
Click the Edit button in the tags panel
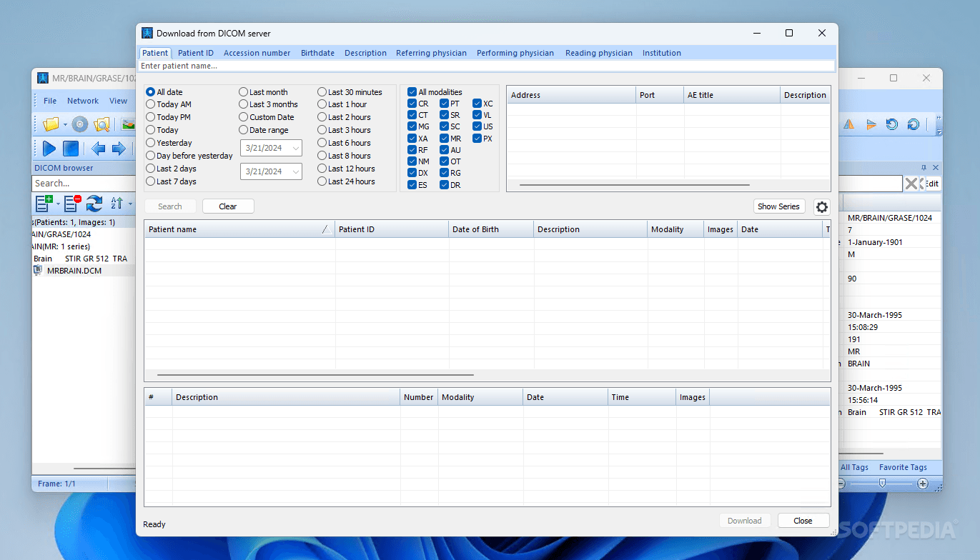click(932, 184)
